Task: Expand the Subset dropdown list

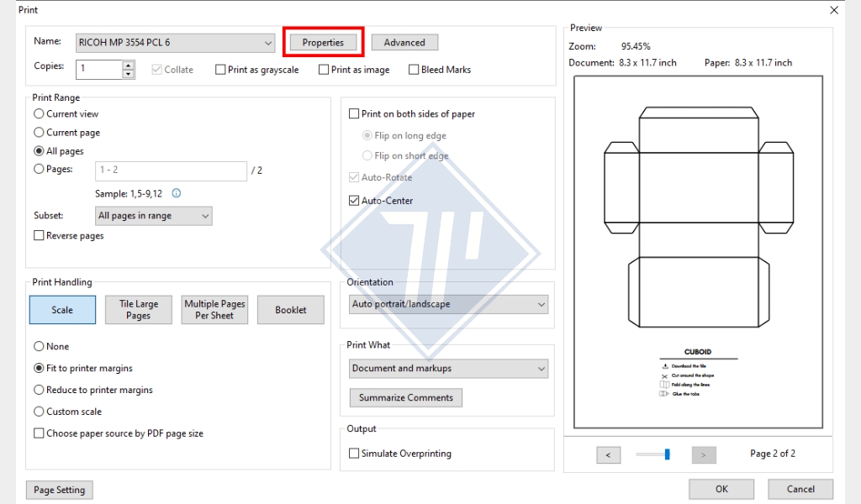Action: click(x=153, y=216)
